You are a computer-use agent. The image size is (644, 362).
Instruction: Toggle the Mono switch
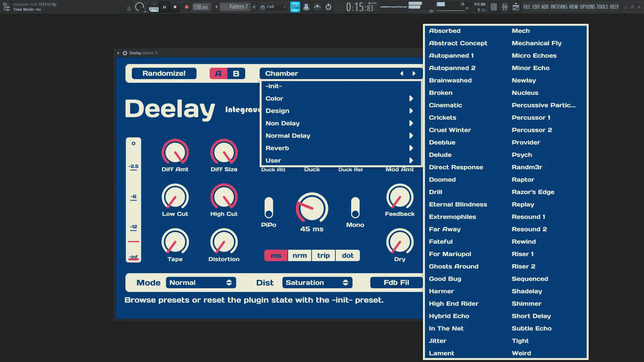(x=355, y=208)
